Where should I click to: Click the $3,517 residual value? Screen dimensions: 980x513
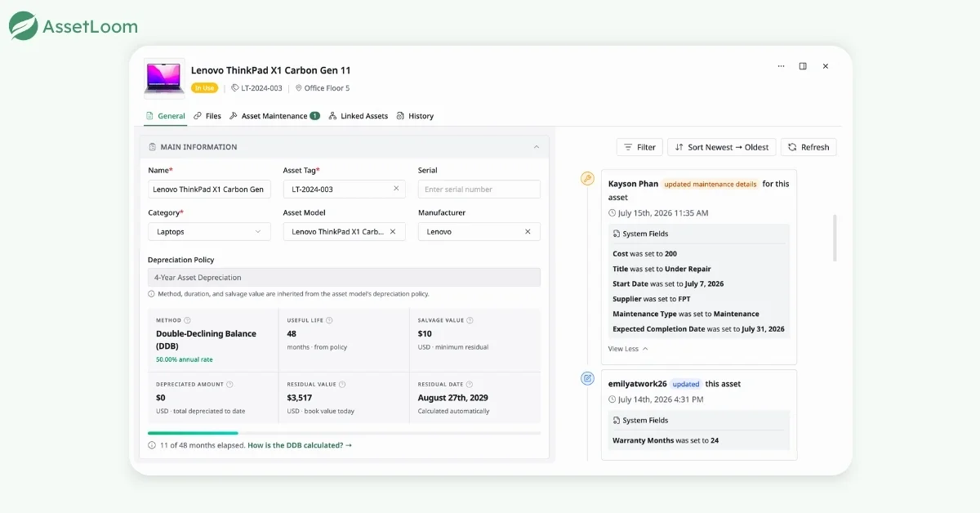pos(301,398)
